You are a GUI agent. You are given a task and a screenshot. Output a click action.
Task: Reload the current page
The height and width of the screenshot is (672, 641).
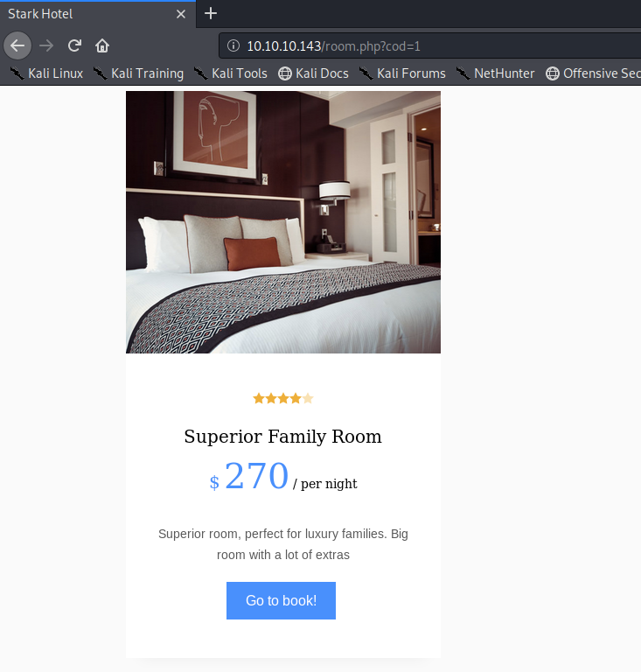74,45
